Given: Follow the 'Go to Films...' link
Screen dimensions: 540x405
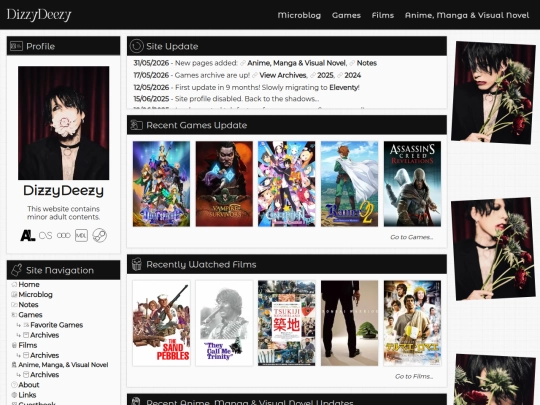Looking at the screenshot, I should (x=414, y=376).
